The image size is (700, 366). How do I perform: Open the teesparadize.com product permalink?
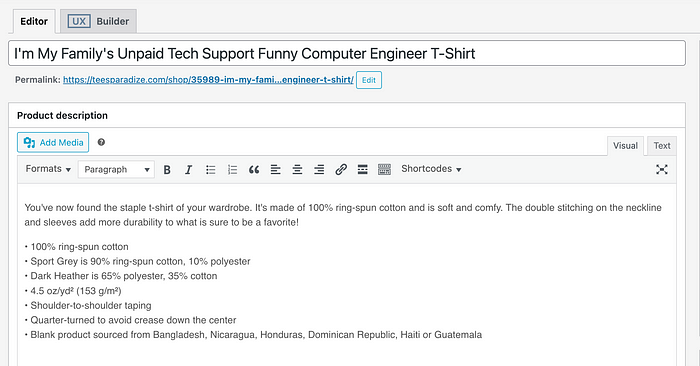pos(208,80)
